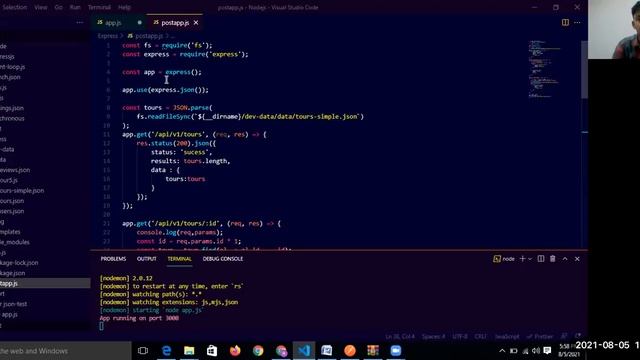Open the Run menu
Image resolution: width=640 pixels, height=360 pixels.
pos(75,7)
